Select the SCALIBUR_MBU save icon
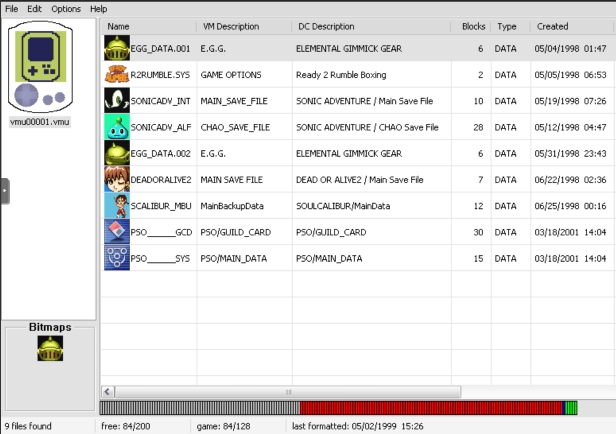 [116, 204]
